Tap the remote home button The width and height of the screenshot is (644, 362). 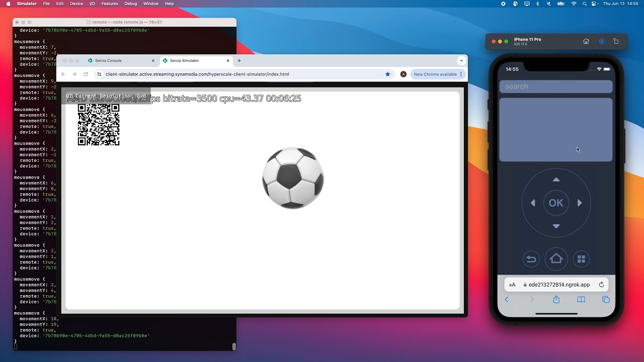(x=556, y=259)
